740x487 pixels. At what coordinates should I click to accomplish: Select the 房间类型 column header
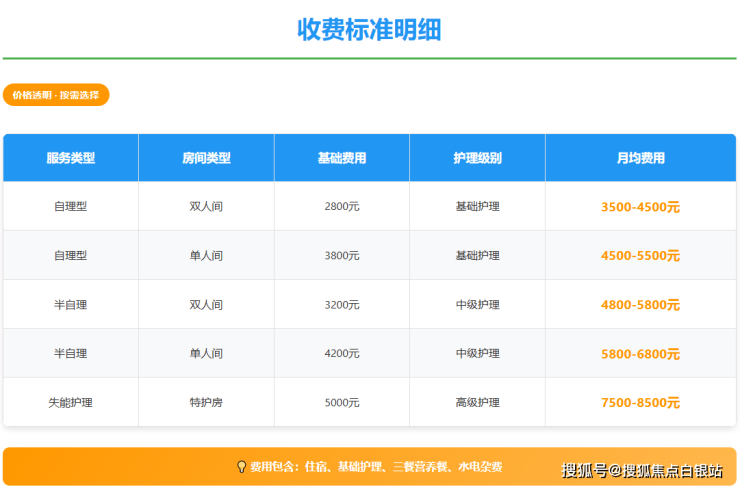(206, 158)
